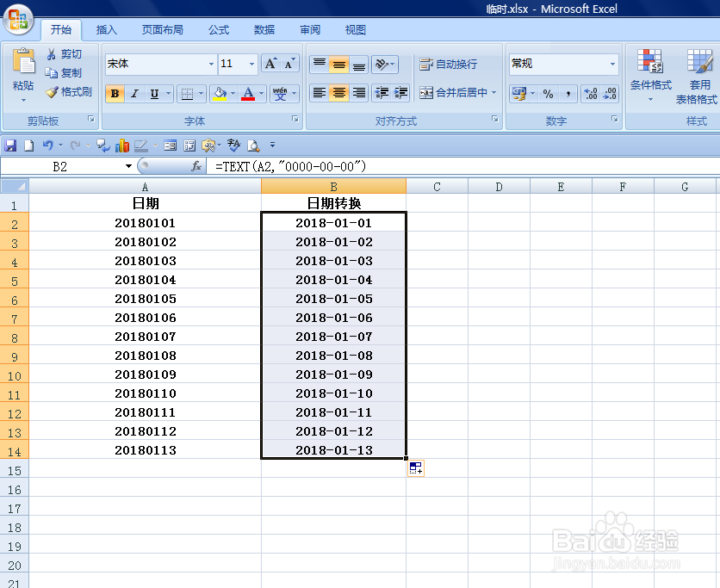Click Select All corner triangle
This screenshot has height=588, width=720.
(x=15, y=186)
